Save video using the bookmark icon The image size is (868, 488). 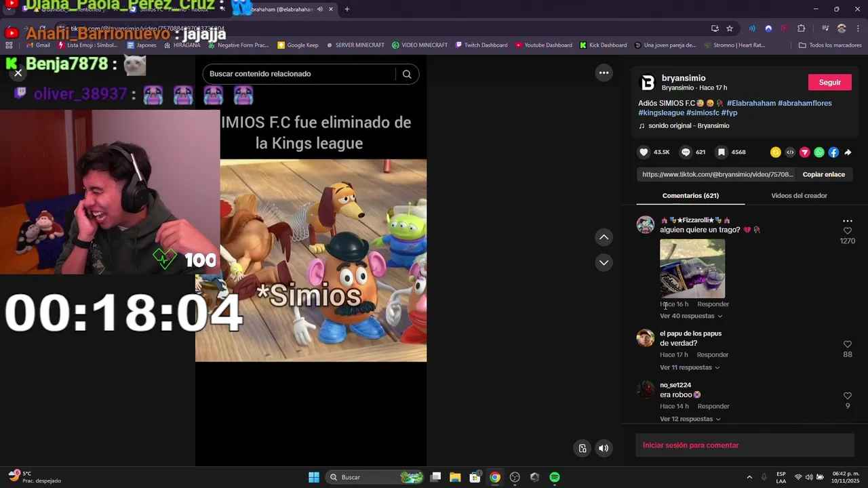pos(722,152)
